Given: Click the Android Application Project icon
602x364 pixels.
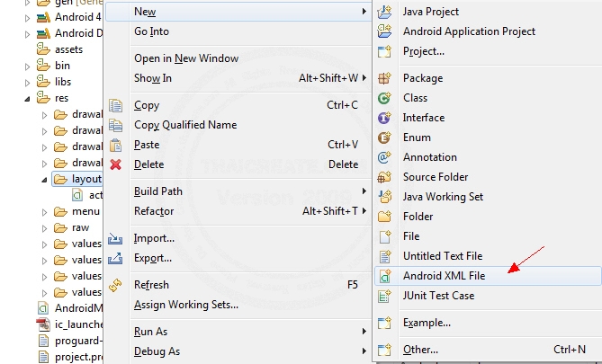Looking at the screenshot, I should tap(385, 31).
